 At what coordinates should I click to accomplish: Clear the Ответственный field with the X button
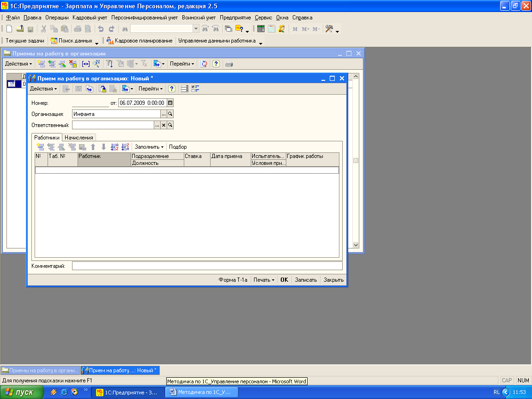[163, 125]
